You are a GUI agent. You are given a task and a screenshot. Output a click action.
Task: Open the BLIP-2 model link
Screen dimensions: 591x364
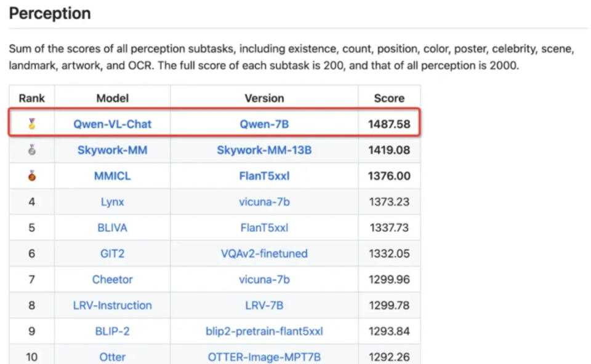[x=112, y=331]
